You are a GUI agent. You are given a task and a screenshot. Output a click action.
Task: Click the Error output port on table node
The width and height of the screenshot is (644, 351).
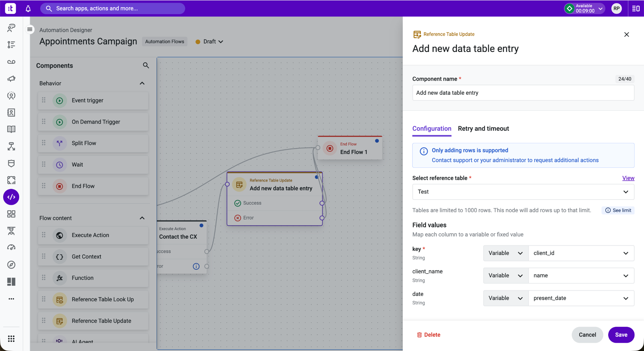pos(322,218)
